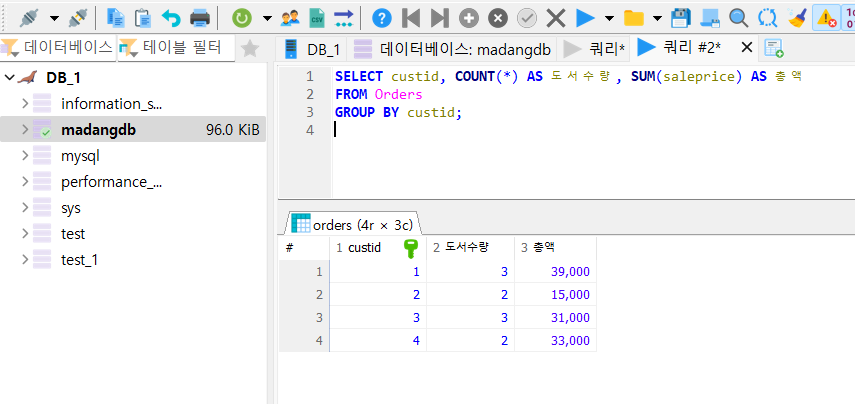Click the 테이블 필터 filter box

tap(176, 49)
